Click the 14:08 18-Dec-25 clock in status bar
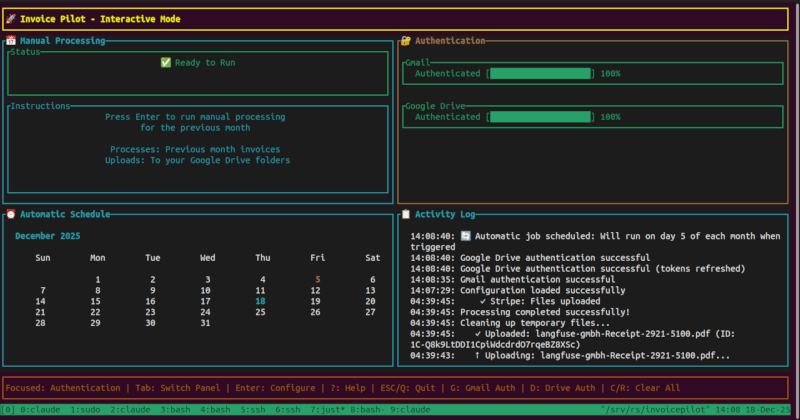Screen dimensions: 800x420 pyautogui.click(x=753, y=409)
